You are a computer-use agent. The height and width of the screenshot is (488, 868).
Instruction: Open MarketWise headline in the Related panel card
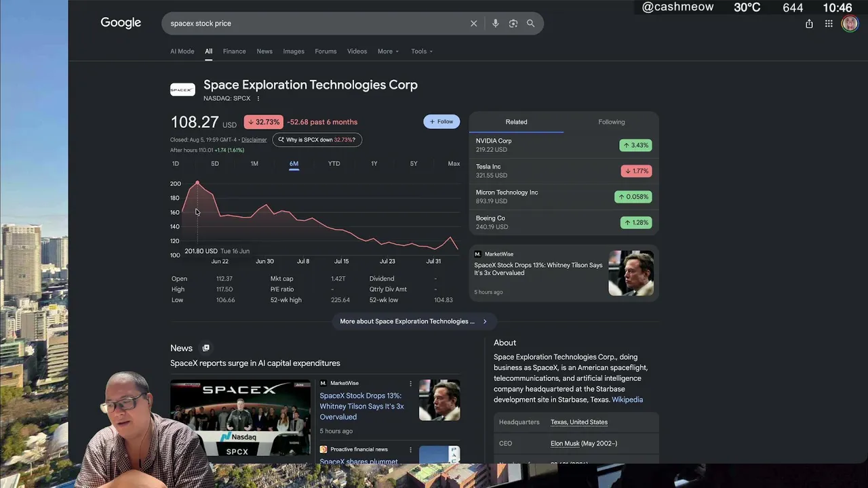[x=538, y=269]
